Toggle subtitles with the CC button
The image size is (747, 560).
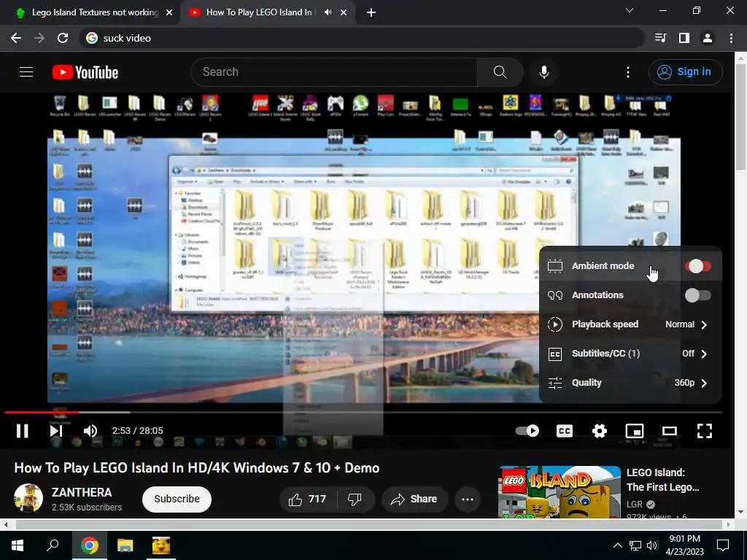565,430
